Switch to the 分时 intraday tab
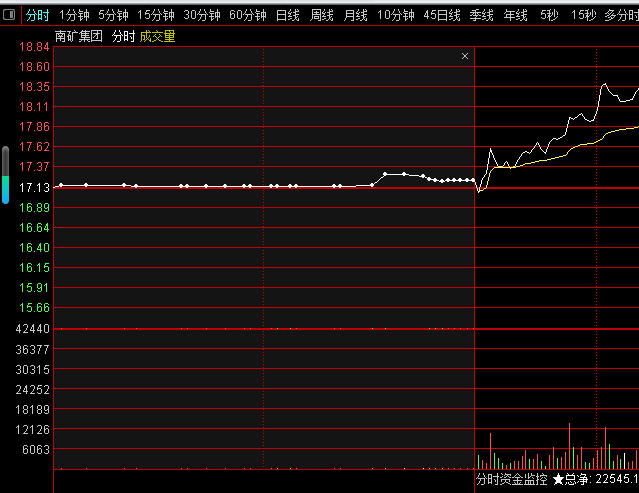Viewport: 639px width, 493px height. tap(37, 15)
